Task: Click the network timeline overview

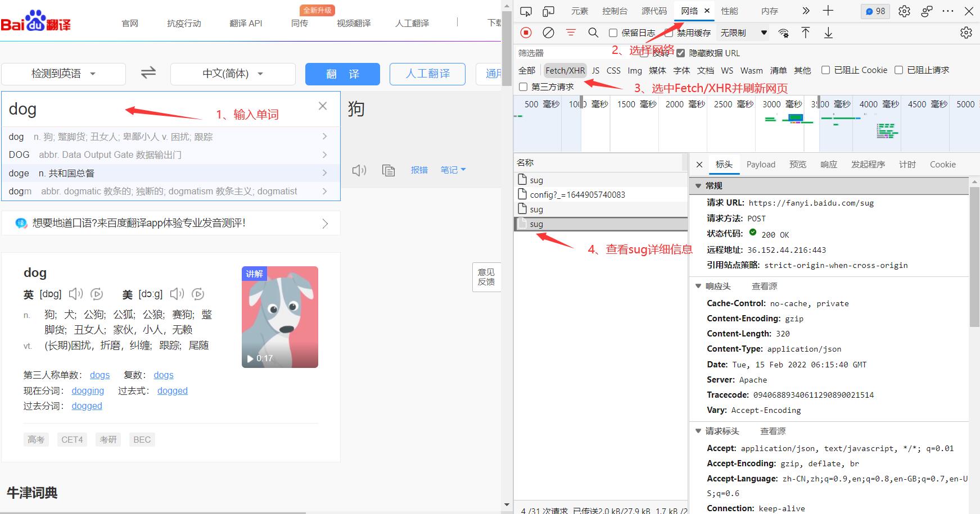Action: [x=747, y=124]
